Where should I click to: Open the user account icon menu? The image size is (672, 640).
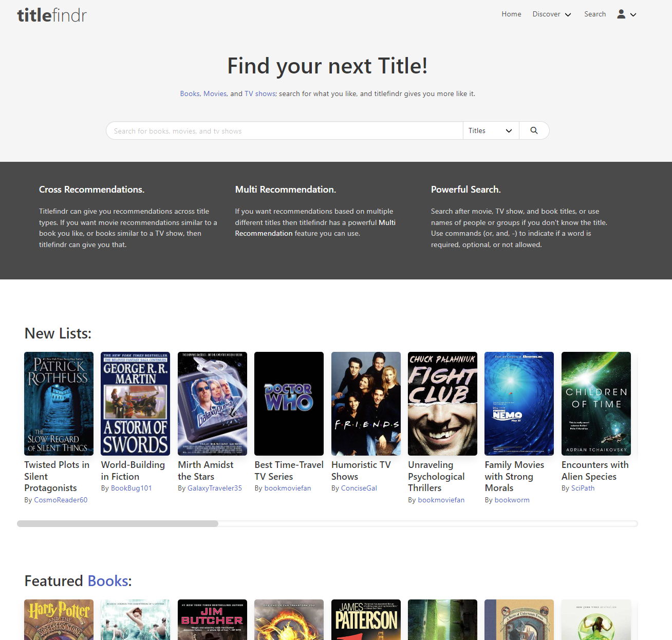pyautogui.click(x=626, y=14)
